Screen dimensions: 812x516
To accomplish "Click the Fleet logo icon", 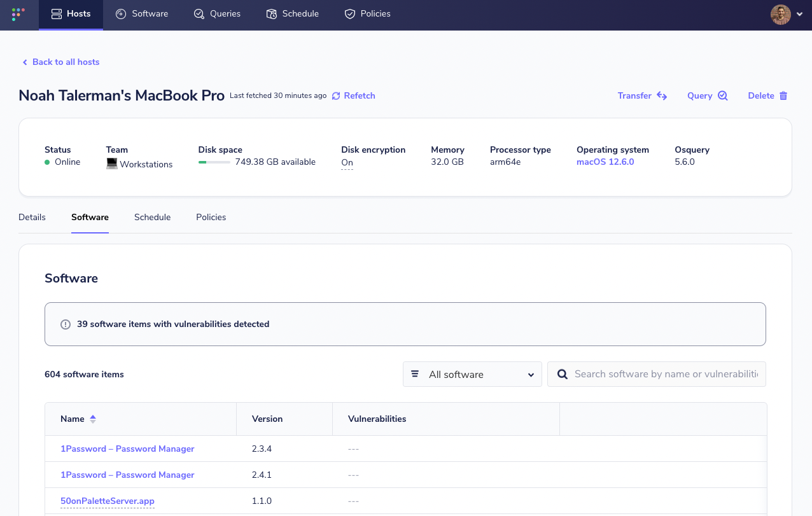I will coord(17,13).
